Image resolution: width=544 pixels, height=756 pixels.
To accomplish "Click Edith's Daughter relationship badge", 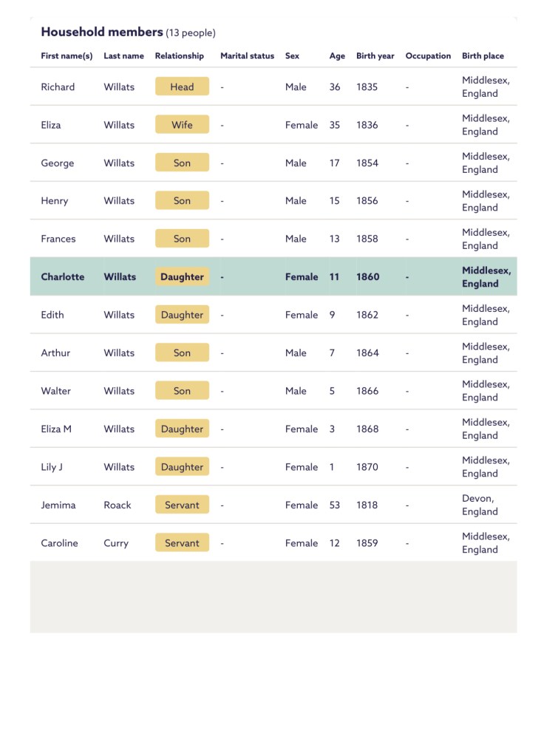I will click(182, 315).
